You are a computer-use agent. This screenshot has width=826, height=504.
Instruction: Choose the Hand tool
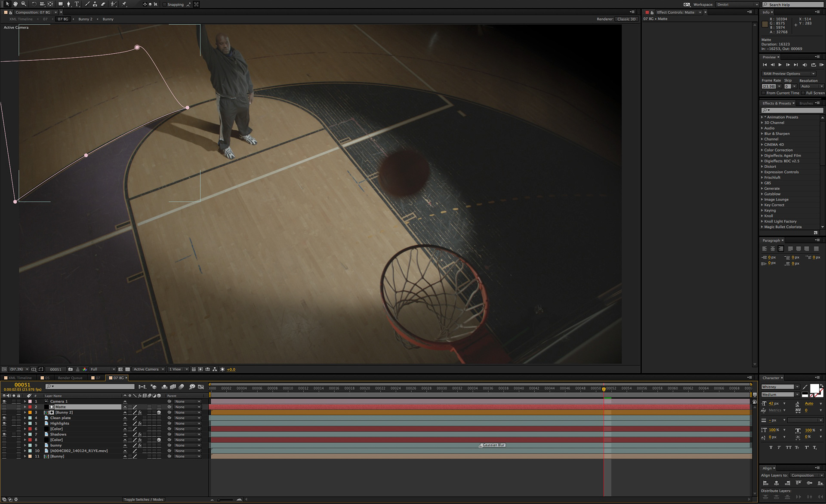click(x=15, y=4)
